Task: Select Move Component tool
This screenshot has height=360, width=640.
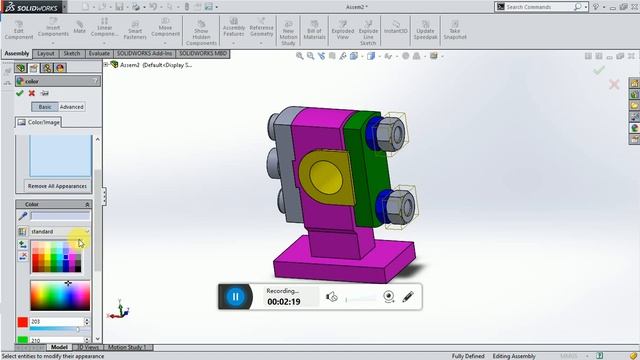Action: 165,28
